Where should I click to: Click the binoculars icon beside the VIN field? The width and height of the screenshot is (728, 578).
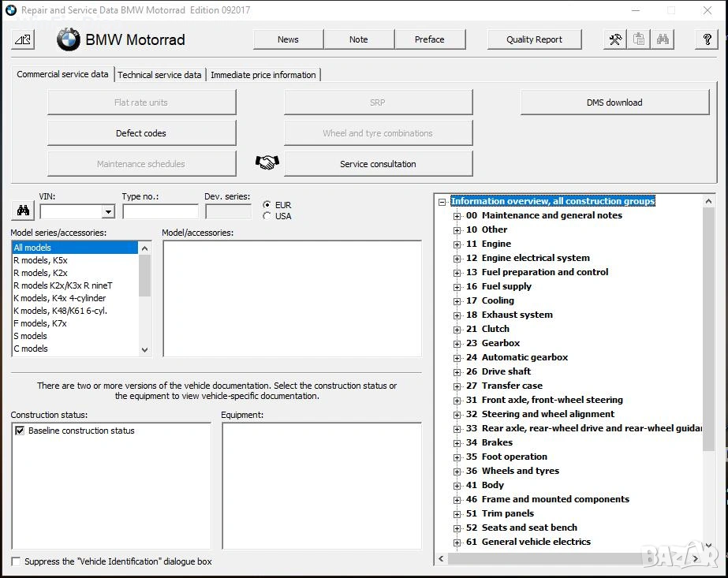point(23,211)
